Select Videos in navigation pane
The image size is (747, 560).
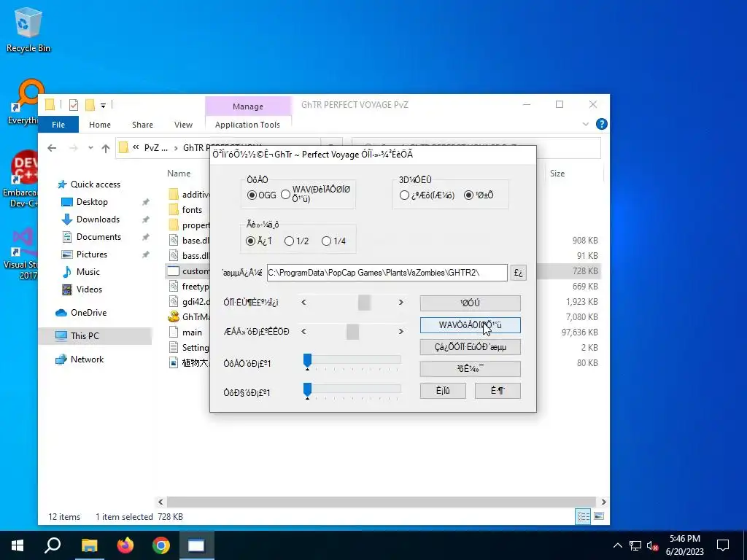89,289
